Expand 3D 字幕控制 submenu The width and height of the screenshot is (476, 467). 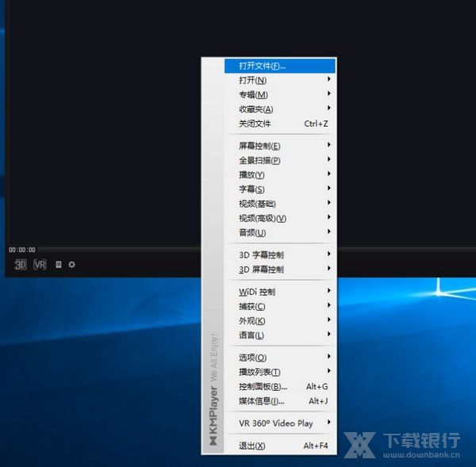(x=261, y=255)
